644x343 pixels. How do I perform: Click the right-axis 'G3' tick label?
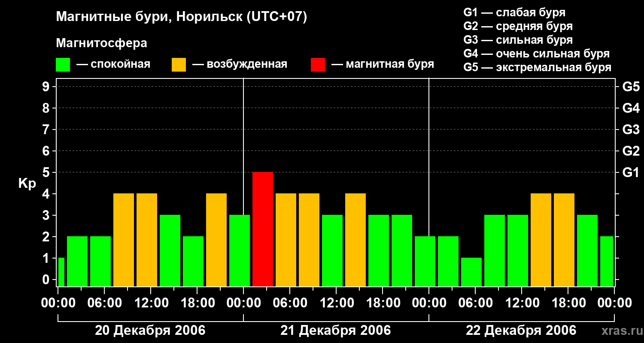pyautogui.click(x=631, y=129)
